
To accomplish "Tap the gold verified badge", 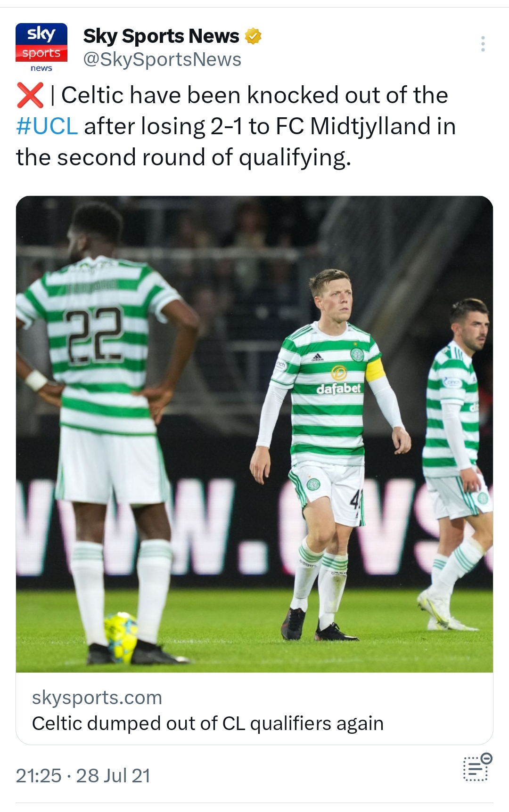I will (253, 36).
